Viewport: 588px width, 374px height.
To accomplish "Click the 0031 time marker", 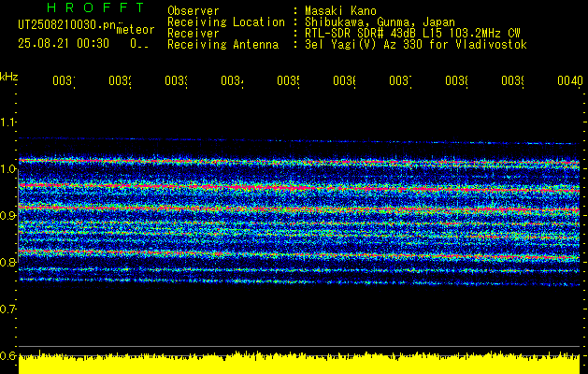I will 64,81.
